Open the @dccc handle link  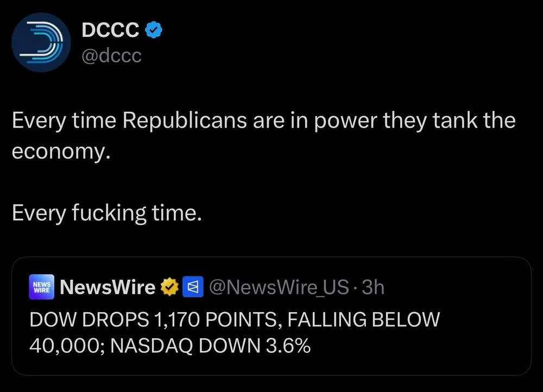click(111, 56)
